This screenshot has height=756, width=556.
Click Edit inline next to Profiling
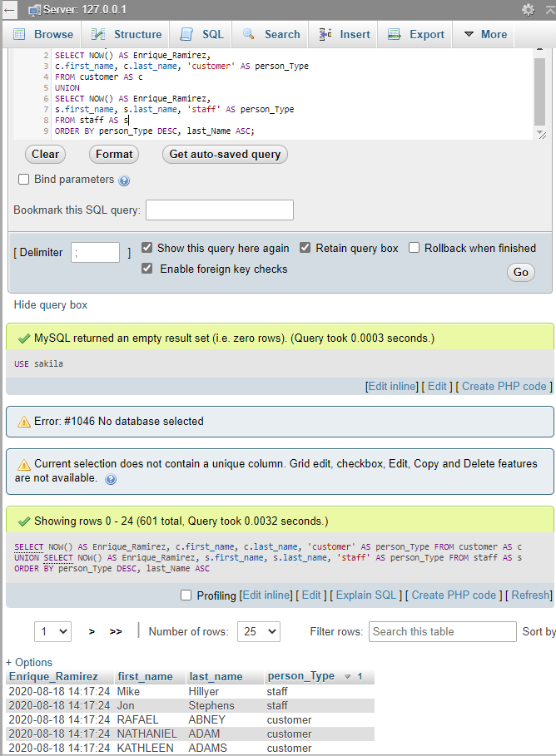[266, 595]
